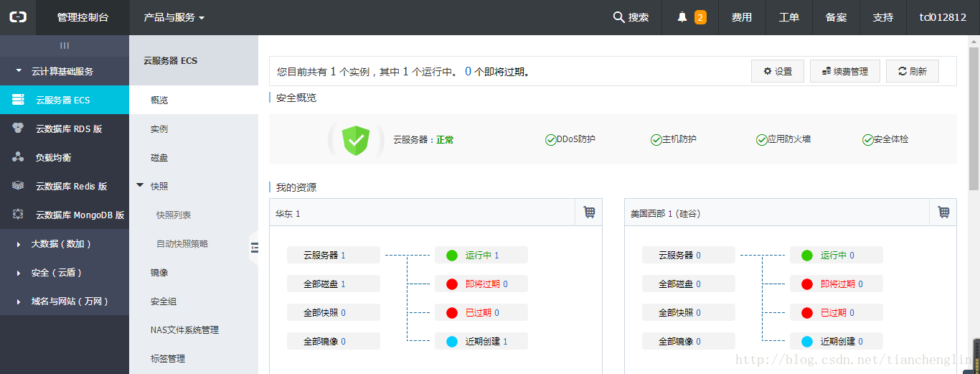Image resolution: width=980 pixels, height=374 pixels.
Task: Collapse the 云计算基础服务 section
Action: (x=65, y=71)
